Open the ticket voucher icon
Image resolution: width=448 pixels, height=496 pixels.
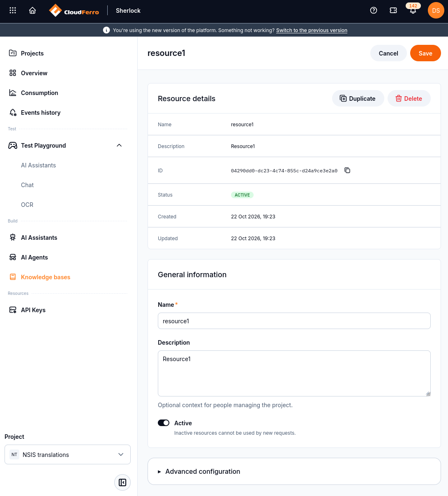393,11
